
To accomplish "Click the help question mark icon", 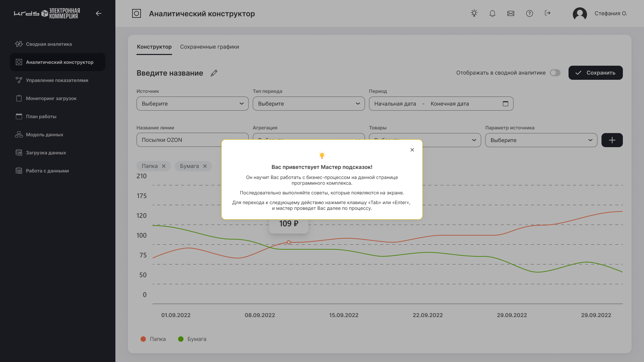I will (x=529, y=13).
